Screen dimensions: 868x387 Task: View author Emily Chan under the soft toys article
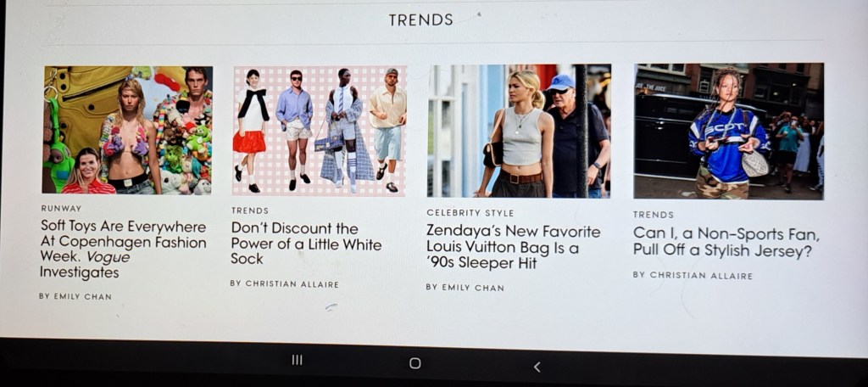pos(75,297)
